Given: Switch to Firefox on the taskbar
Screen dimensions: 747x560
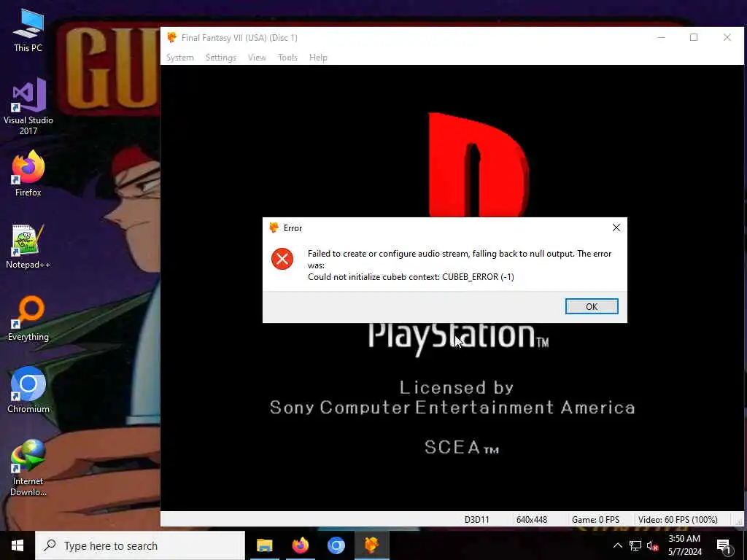Looking at the screenshot, I should pos(300,545).
